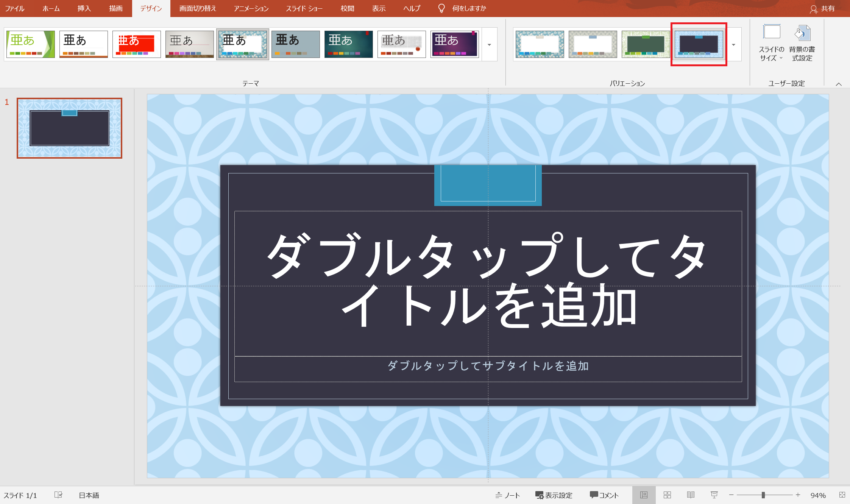
Task: Apply the white theme with red pin
Action: [402, 44]
